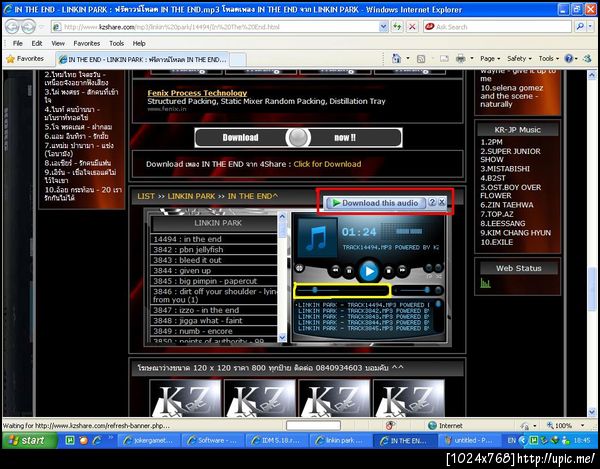The image size is (600, 469).
Task: Open the File menu
Action: 18,43
